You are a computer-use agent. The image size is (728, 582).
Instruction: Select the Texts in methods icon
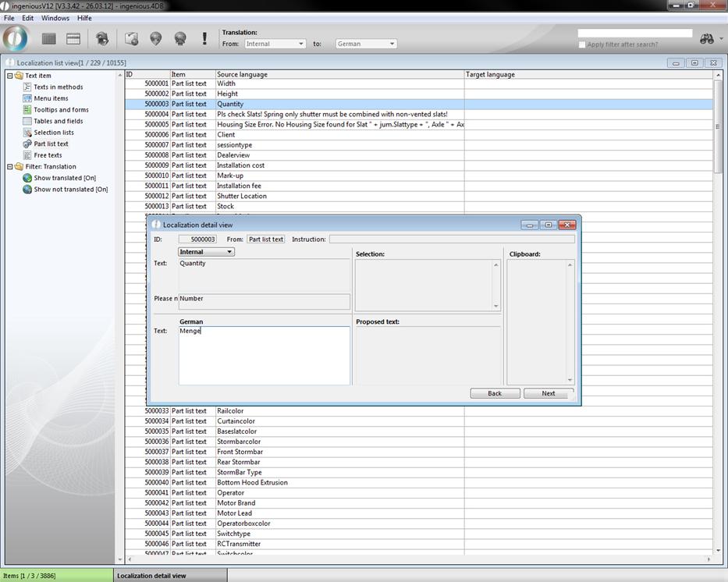(x=27, y=87)
